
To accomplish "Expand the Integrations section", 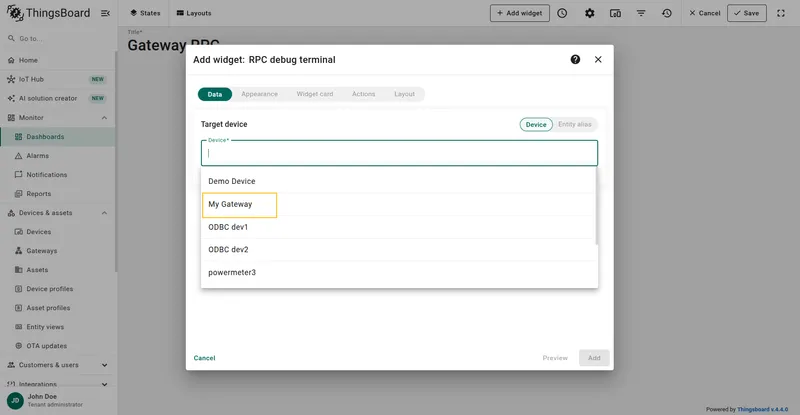I will 104,384.
